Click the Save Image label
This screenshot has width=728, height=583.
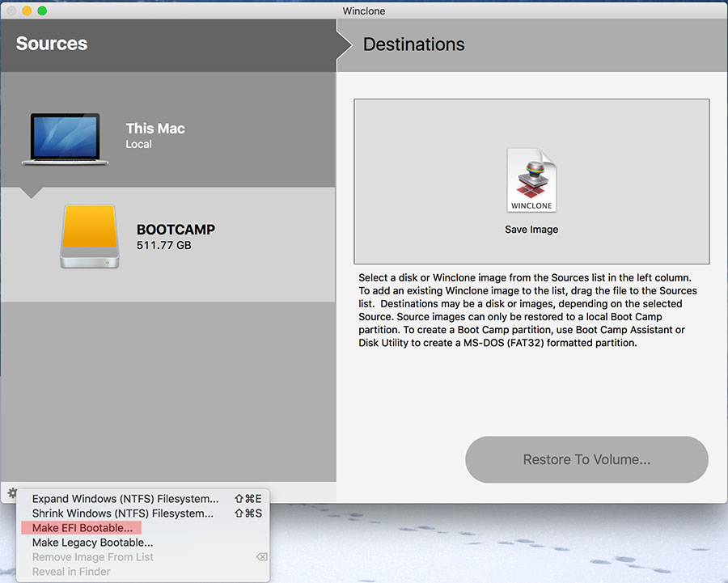[x=531, y=230]
